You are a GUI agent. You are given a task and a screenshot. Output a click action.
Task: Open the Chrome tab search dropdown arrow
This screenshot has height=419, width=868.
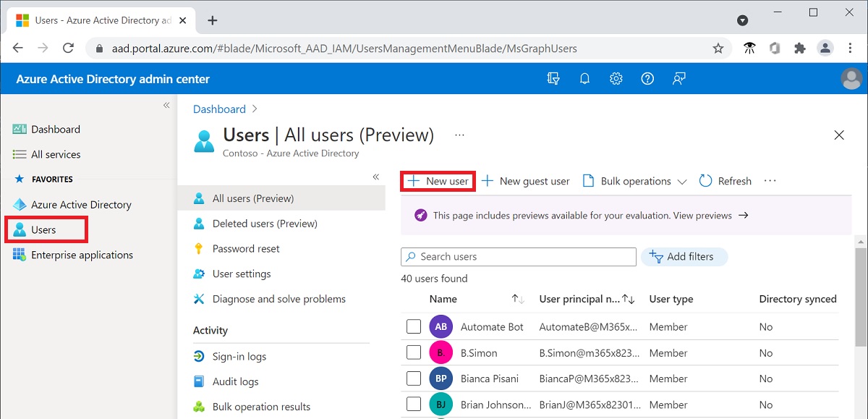tap(742, 20)
